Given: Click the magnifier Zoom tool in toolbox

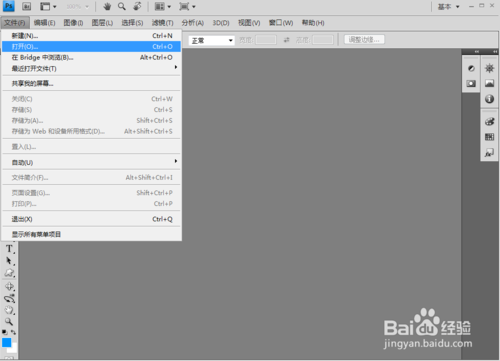Looking at the screenshot, I should (x=9, y=322).
